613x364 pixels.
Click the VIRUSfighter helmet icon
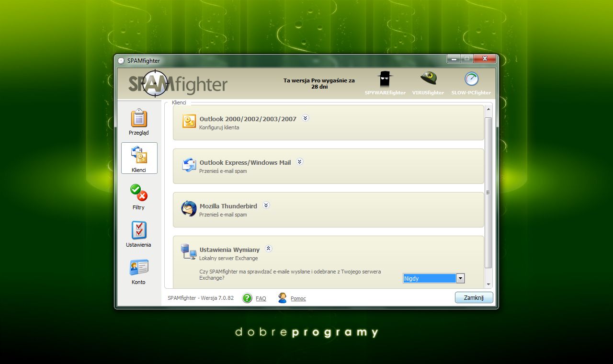pyautogui.click(x=428, y=78)
